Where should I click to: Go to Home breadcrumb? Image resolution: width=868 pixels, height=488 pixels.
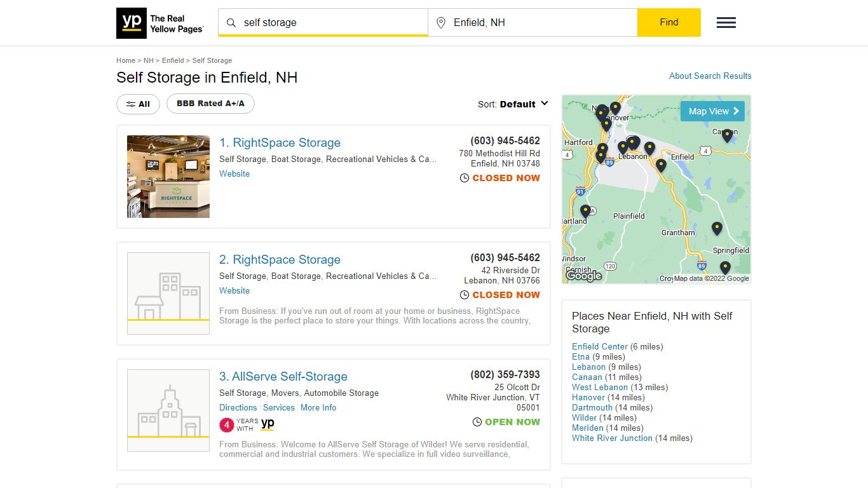(126, 60)
